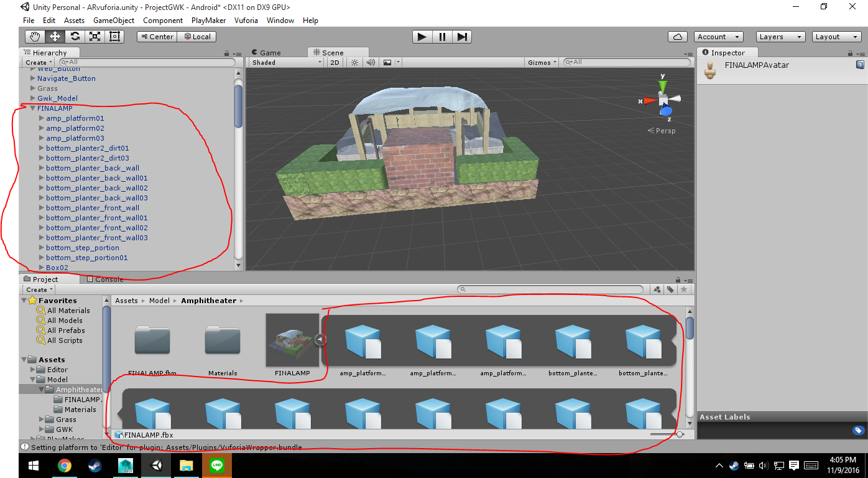Image resolution: width=868 pixels, height=478 pixels.
Task: Click Model in the Project breadcrumb path
Action: (x=159, y=301)
